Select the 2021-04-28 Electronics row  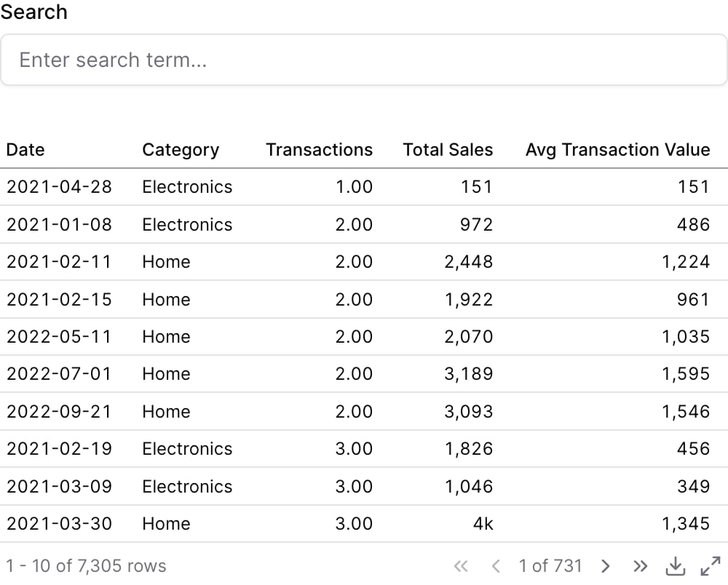[364, 187]
